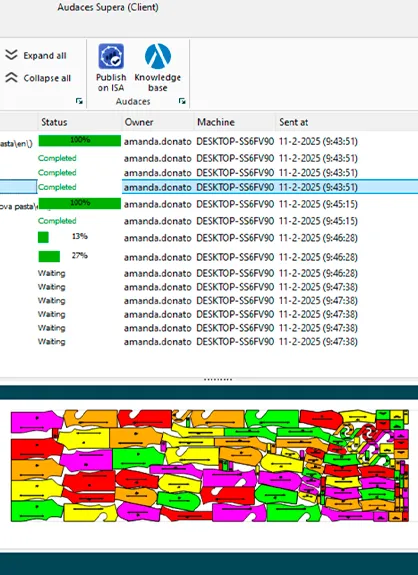Select the Completed row sent at 9:45:15

[209, 221]
